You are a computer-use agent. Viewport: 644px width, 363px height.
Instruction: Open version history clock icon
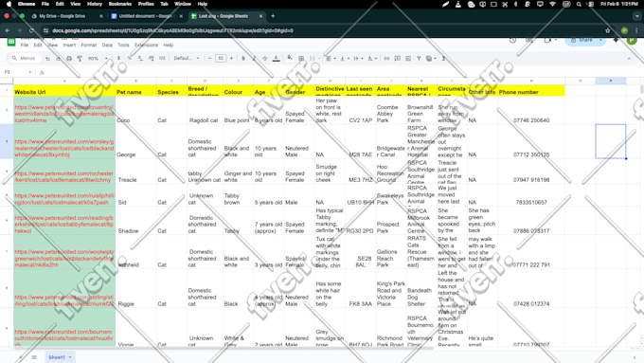(512, 40)
